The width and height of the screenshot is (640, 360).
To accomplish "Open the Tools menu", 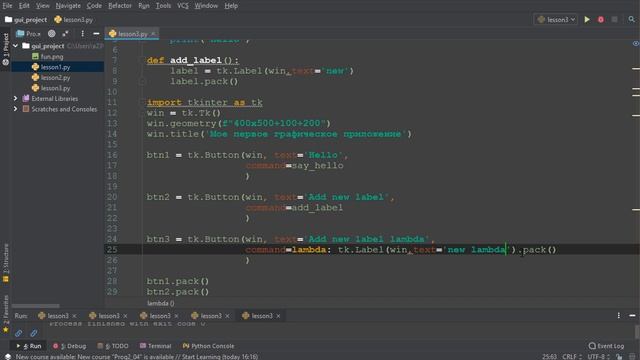I will 163,6.
